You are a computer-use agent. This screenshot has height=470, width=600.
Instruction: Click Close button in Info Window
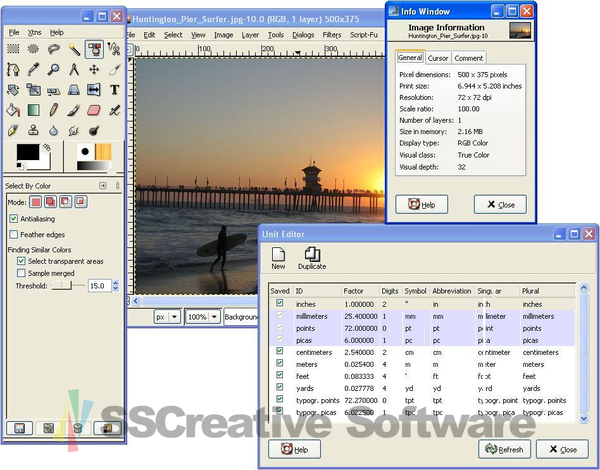coord(500,204)
